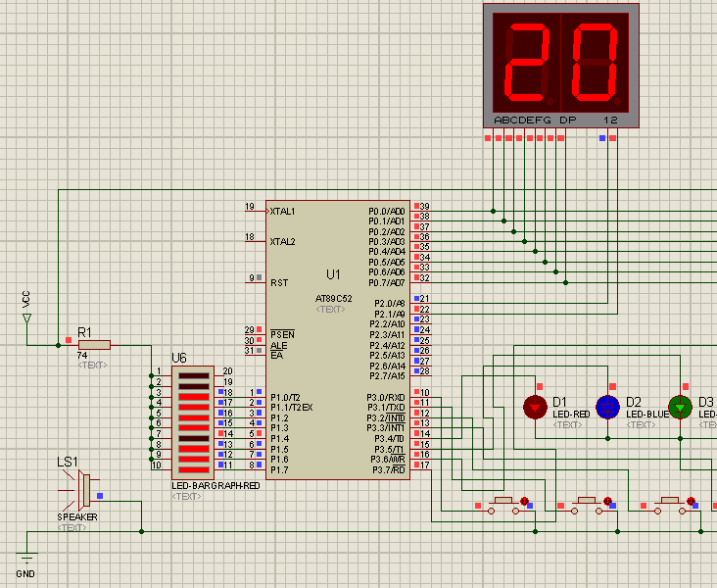717x588 pixels.
Task: Toggle latch dot on button beneath D2
Action: (x=607, y=501)
